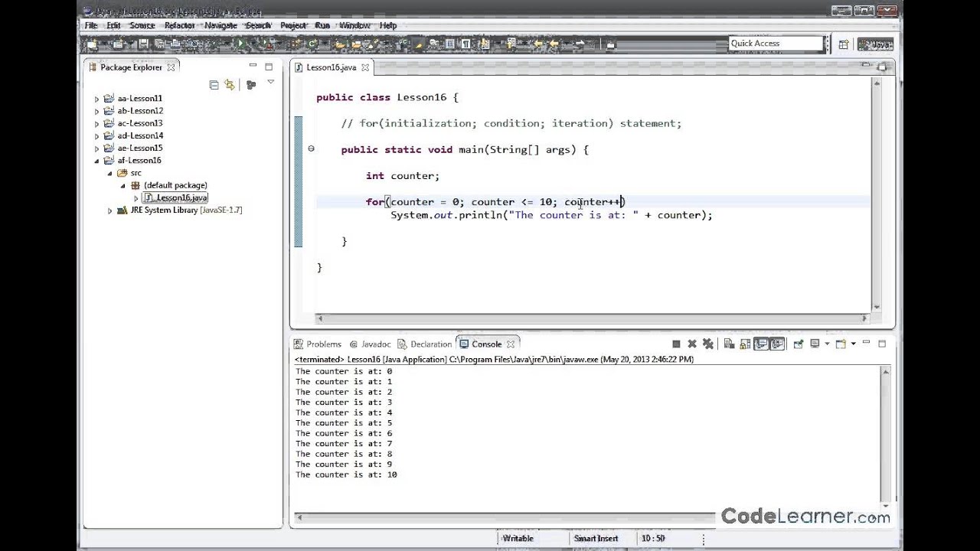Image resolution: width=980 pixels, height=551 pixels.
Task: Switch to the Javadoc tab
Action: [370, 344]
